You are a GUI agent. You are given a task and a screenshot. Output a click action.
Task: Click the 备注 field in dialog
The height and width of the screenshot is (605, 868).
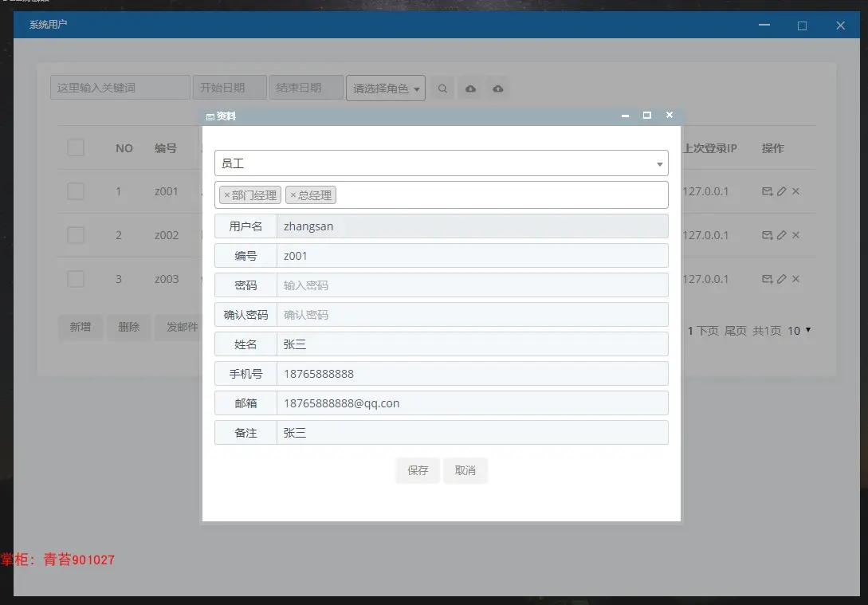pos(472,433)
